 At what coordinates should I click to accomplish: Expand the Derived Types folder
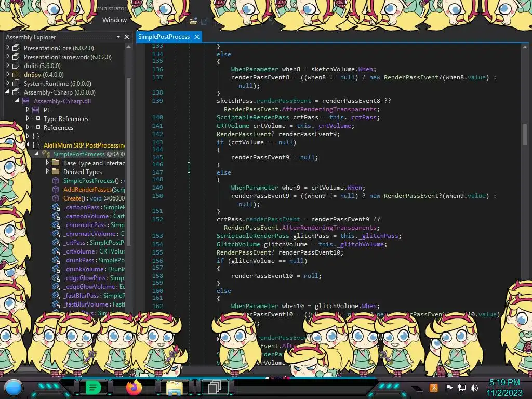point(47,171)
